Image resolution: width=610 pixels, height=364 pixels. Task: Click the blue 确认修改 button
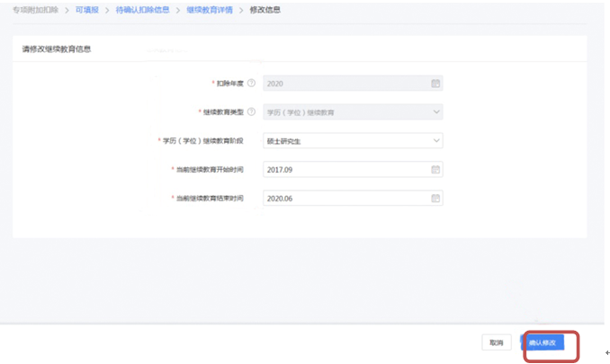click(x=543, y=343)
